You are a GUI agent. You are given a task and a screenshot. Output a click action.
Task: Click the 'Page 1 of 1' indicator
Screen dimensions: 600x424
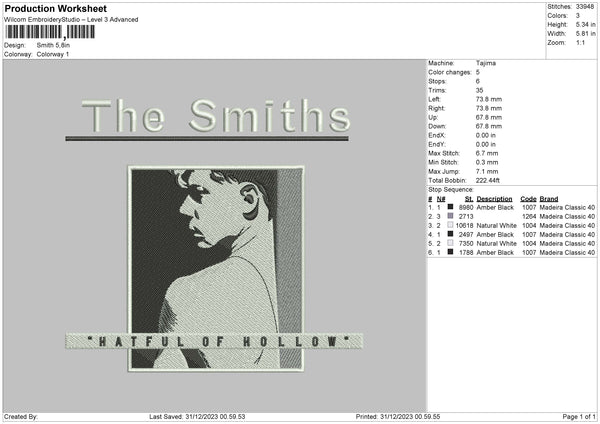point(579,417)
